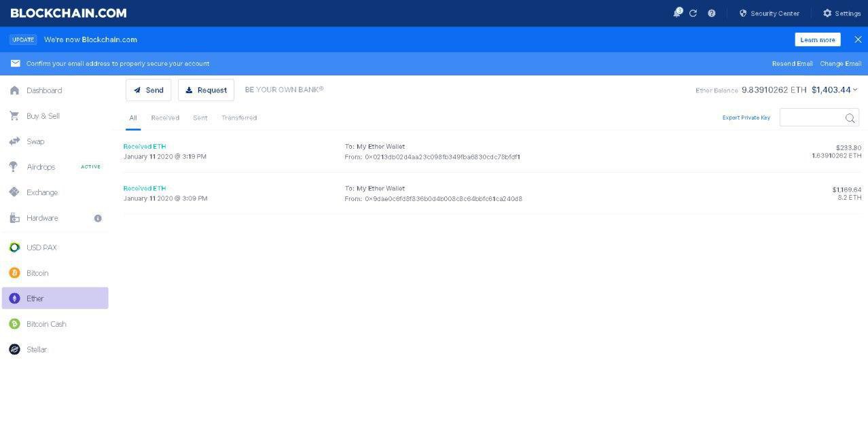
Task: Click the Send button
Action: tap(148, 90)
